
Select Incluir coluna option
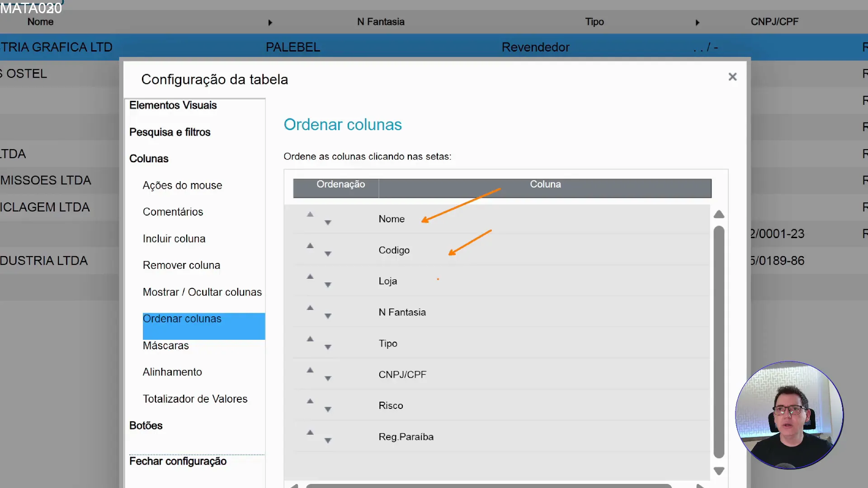[x=174, y=239]
